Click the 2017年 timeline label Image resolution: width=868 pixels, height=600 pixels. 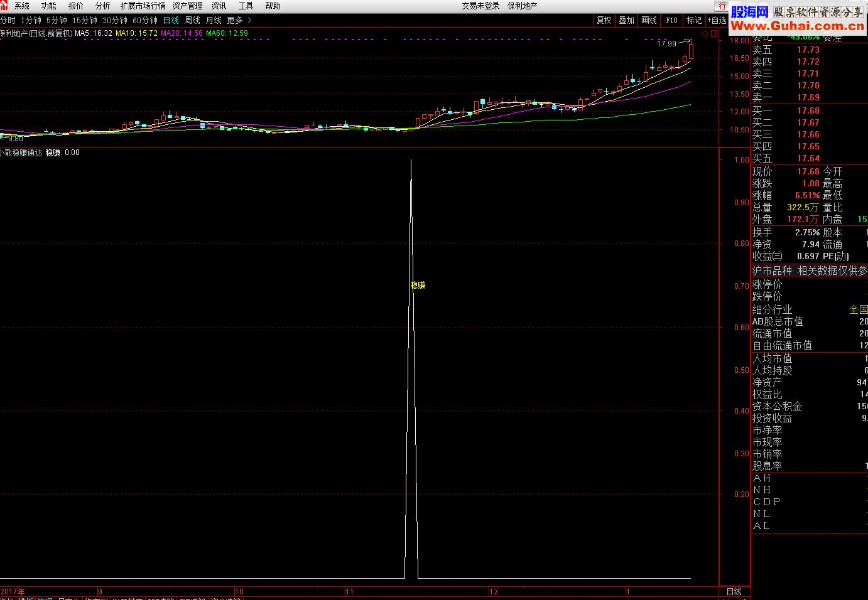[x=13, y=591]
